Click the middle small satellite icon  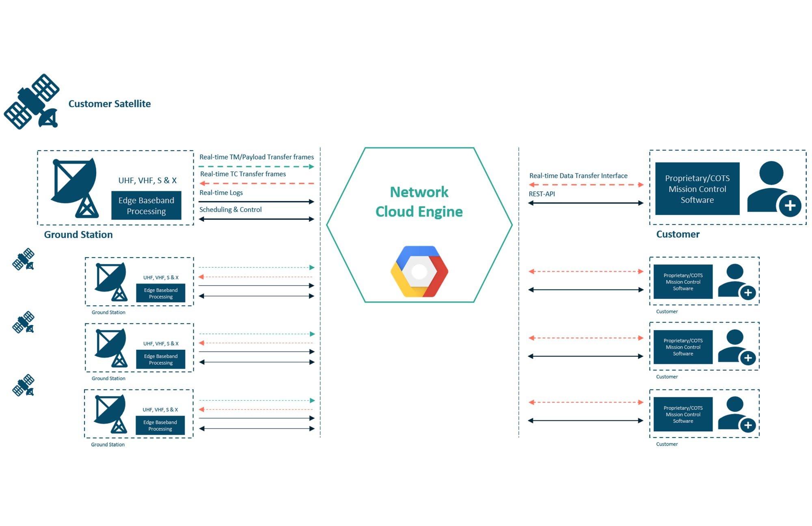tap(23, 322)
